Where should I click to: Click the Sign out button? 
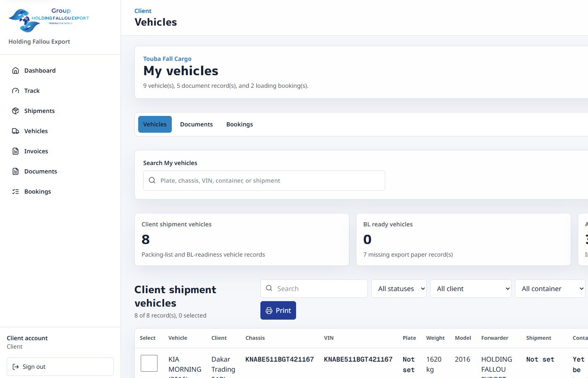point(60,367)
